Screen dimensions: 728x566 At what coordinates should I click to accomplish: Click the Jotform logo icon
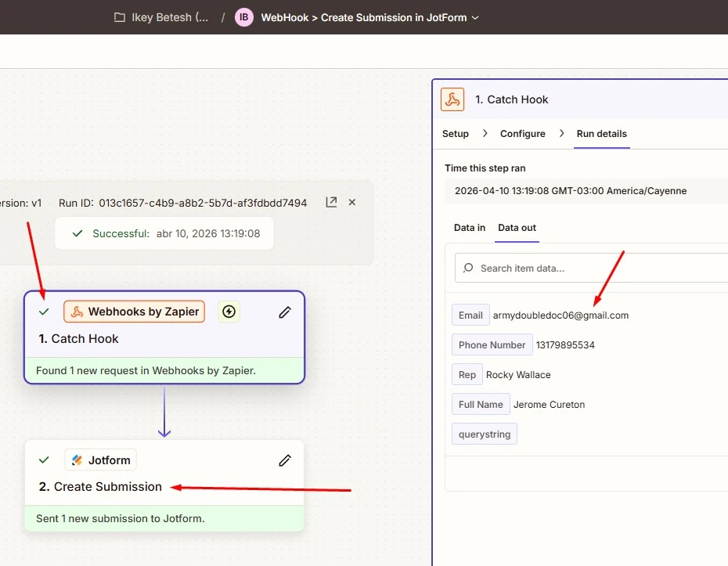click(77, 460)
